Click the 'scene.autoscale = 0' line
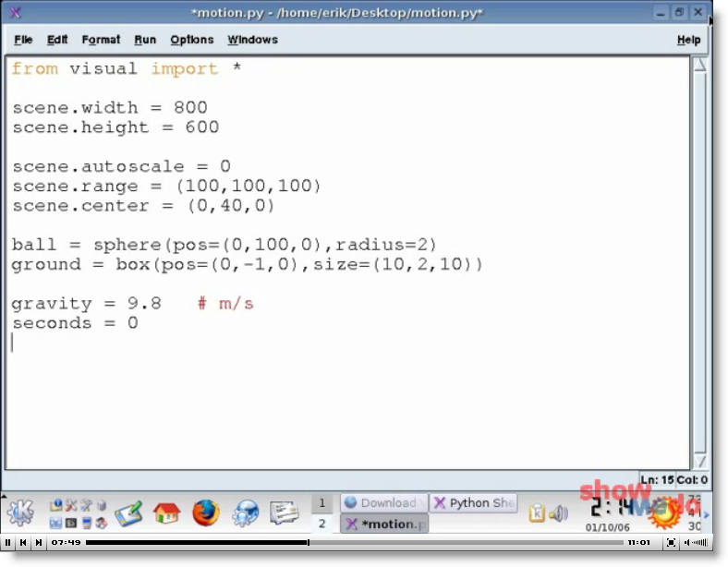The height and width of the screenshot is (567, 728). tap(121, 166)
